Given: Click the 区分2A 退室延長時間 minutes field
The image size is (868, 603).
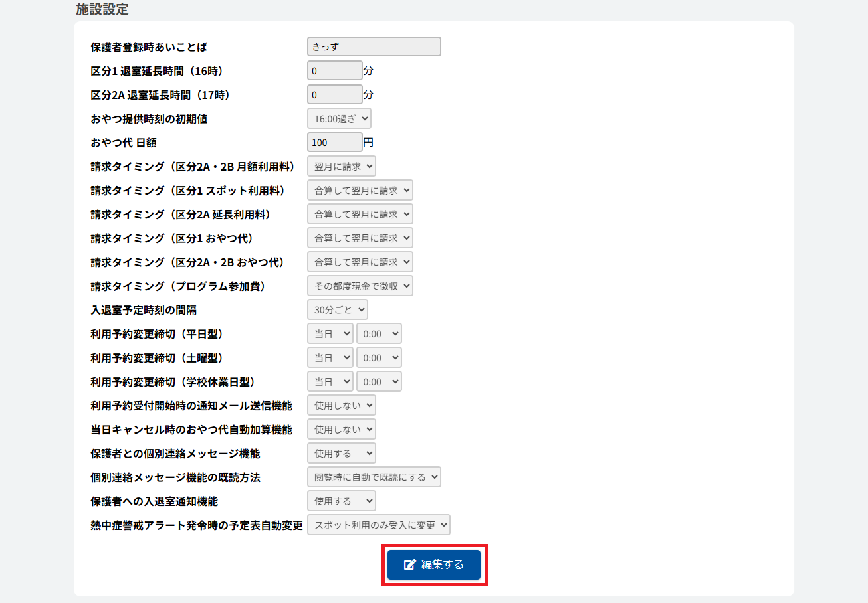Looking at the screenshot, I should point(334,94).
